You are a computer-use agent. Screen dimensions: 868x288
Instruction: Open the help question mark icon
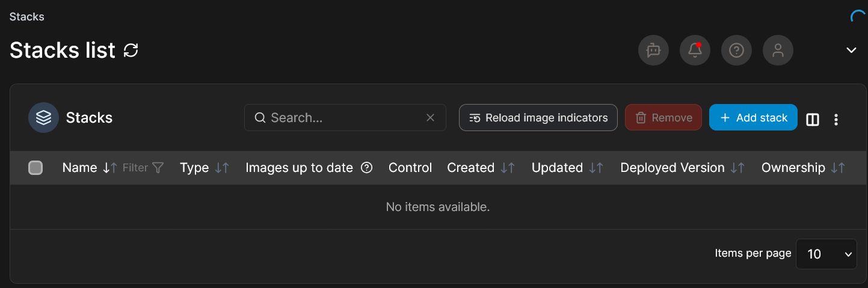coord(736,51)
